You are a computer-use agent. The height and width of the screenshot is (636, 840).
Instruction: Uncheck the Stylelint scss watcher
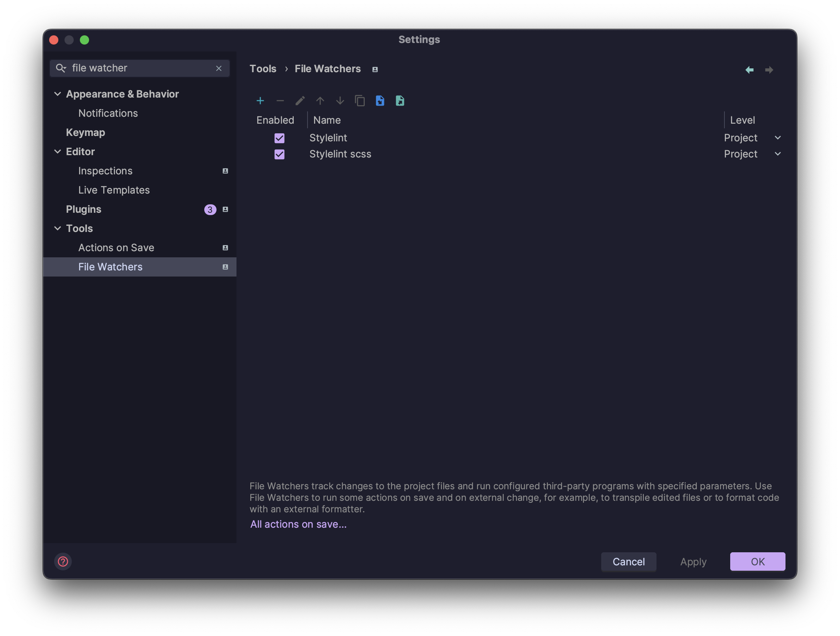(279, 154)
